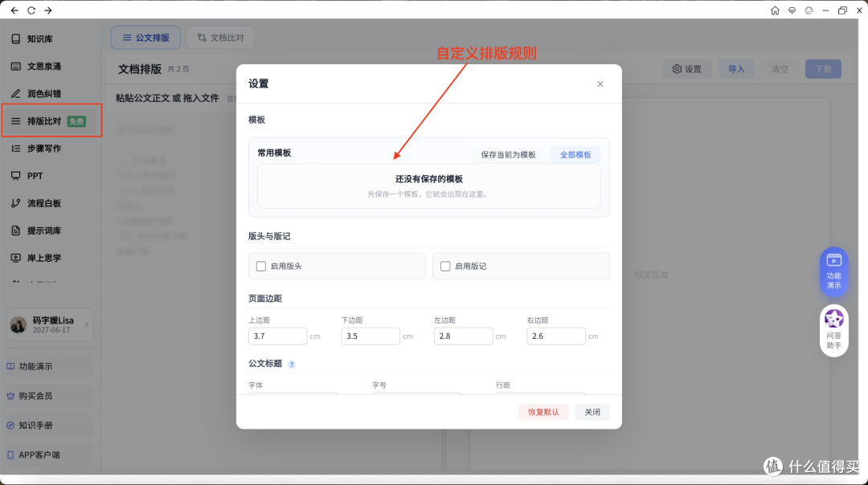Click the refresh page icon

click(31, 10)
